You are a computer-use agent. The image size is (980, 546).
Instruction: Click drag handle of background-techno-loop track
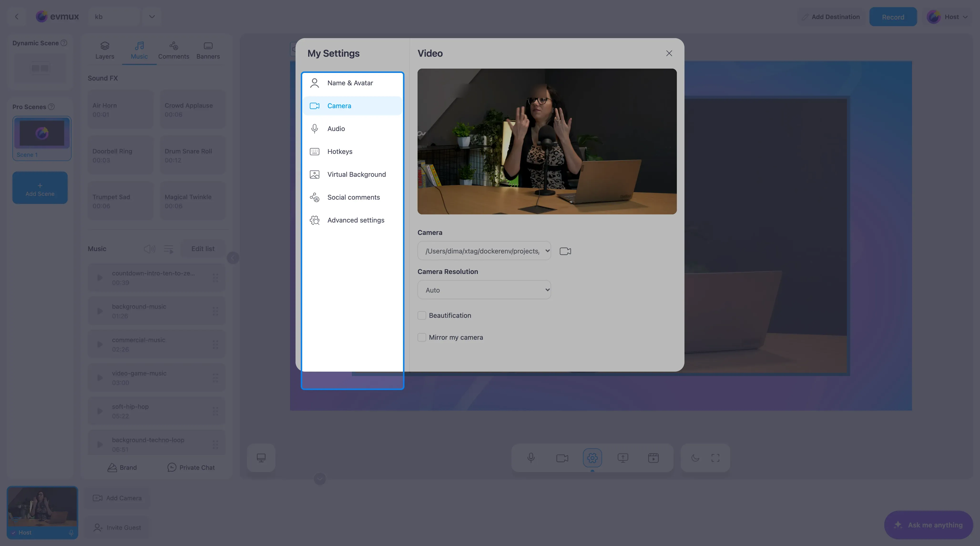(215, 444)
